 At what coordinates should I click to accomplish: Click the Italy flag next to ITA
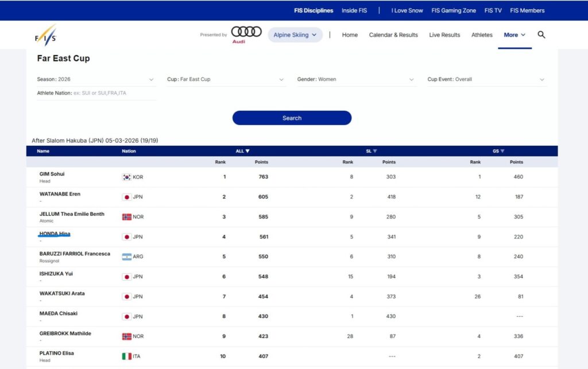tap(126, 356)
